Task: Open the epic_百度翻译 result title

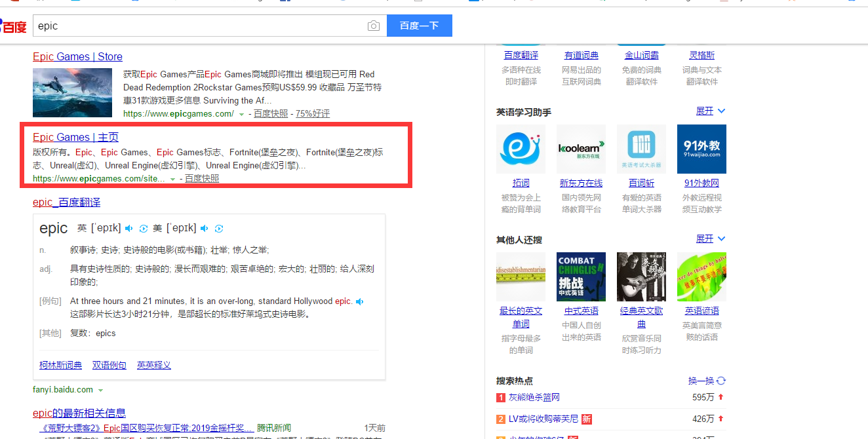Action: coord(66,202)
